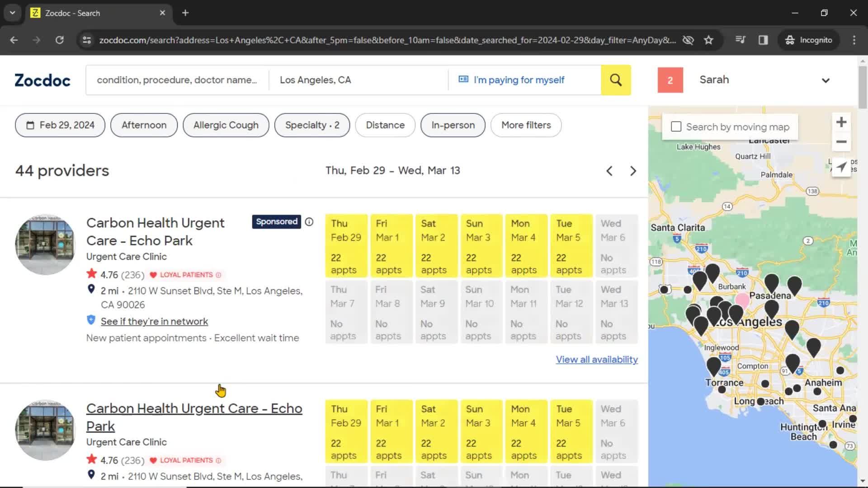
Task: Click the Sponsored info icon
Action: click(x=309, y=222)
